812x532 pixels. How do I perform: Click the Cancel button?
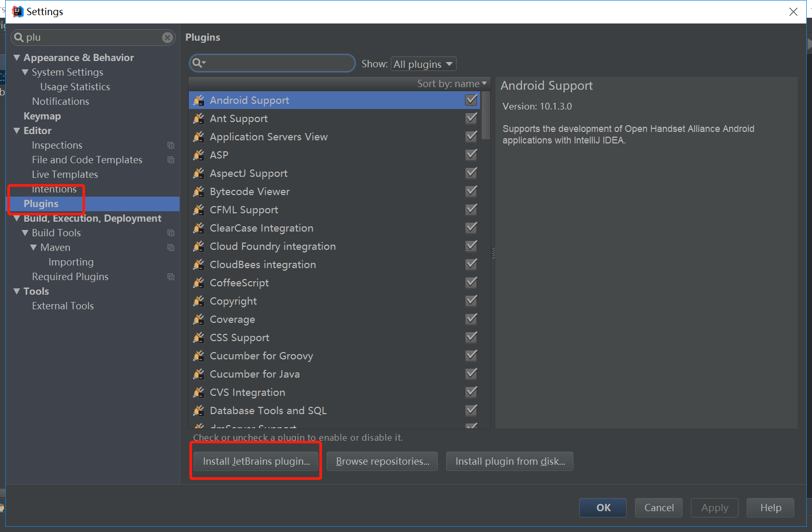coord(659,507)
